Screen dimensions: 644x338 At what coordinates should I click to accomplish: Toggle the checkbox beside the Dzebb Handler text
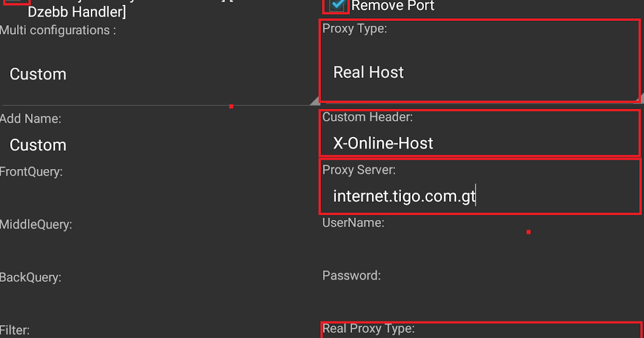16,3
